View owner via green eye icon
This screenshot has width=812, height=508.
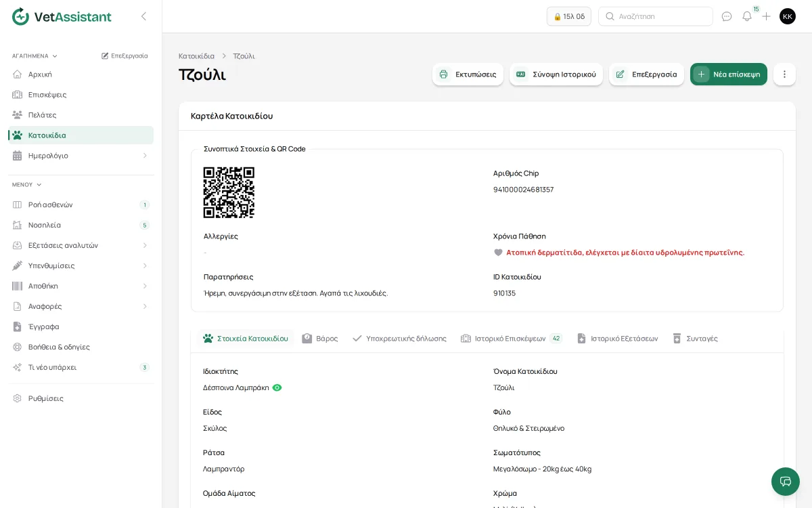click(277, 387)
